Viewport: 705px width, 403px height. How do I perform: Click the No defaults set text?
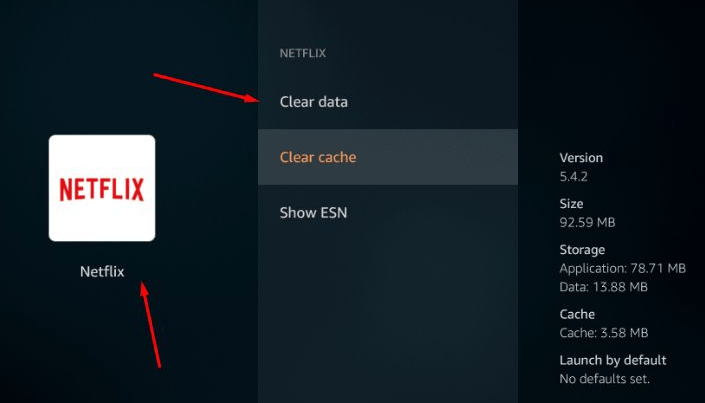604,379
